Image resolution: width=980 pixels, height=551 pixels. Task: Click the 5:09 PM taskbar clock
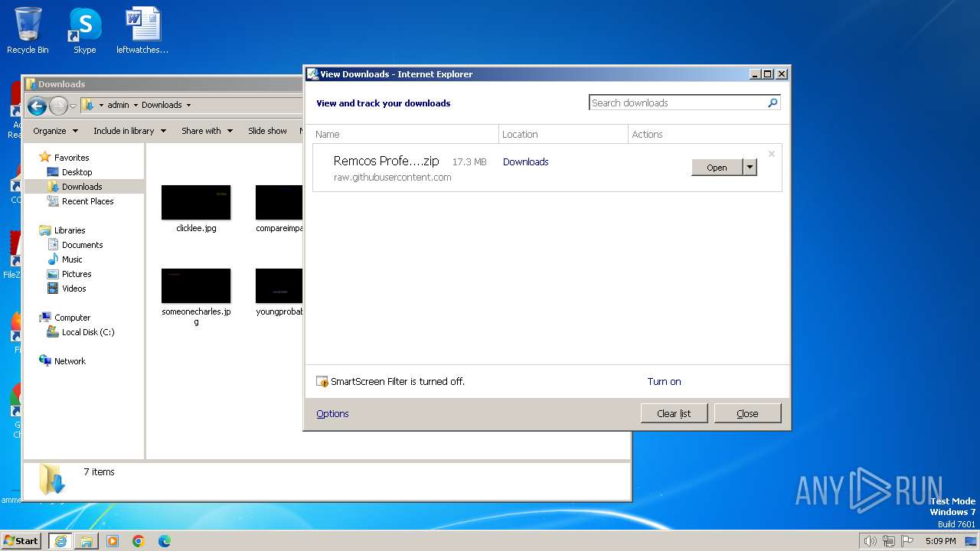pyautogui.click(x=940, y=541)
